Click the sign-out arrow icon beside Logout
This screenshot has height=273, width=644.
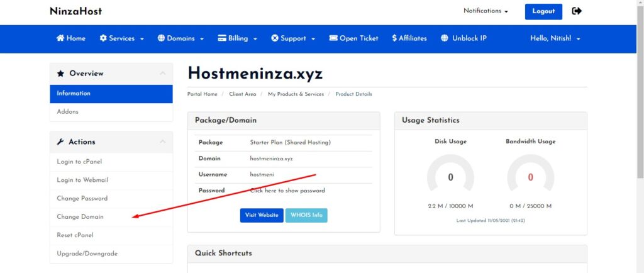click(x=577, y=11)
